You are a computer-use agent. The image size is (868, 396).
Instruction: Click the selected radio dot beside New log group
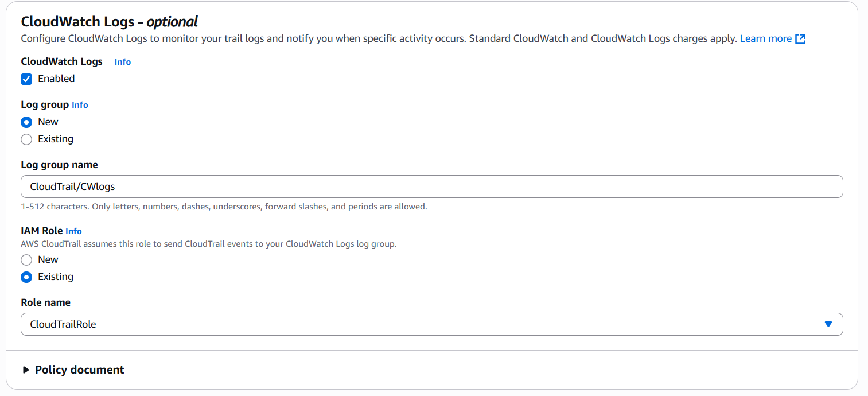point(26,122)
